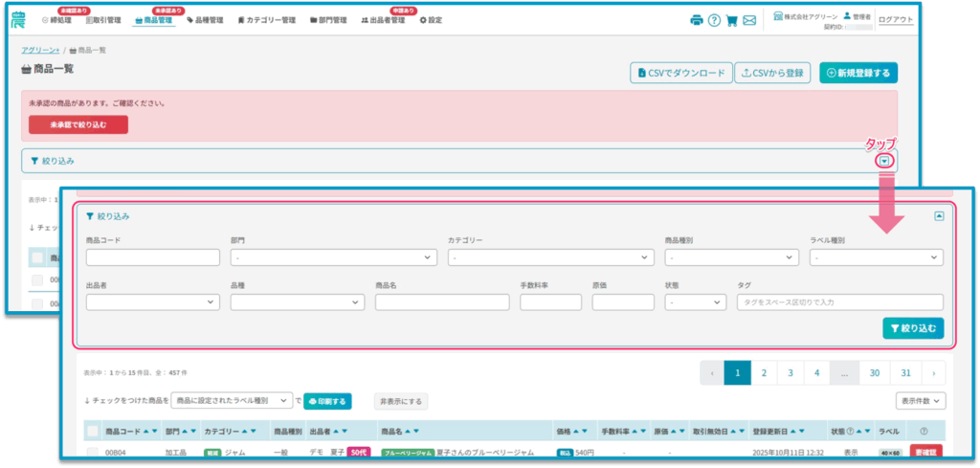The width and height of the screenshot is (980, 468).
Task: Open the 表示件数 dropdown
Action: (x=921, y=401)
